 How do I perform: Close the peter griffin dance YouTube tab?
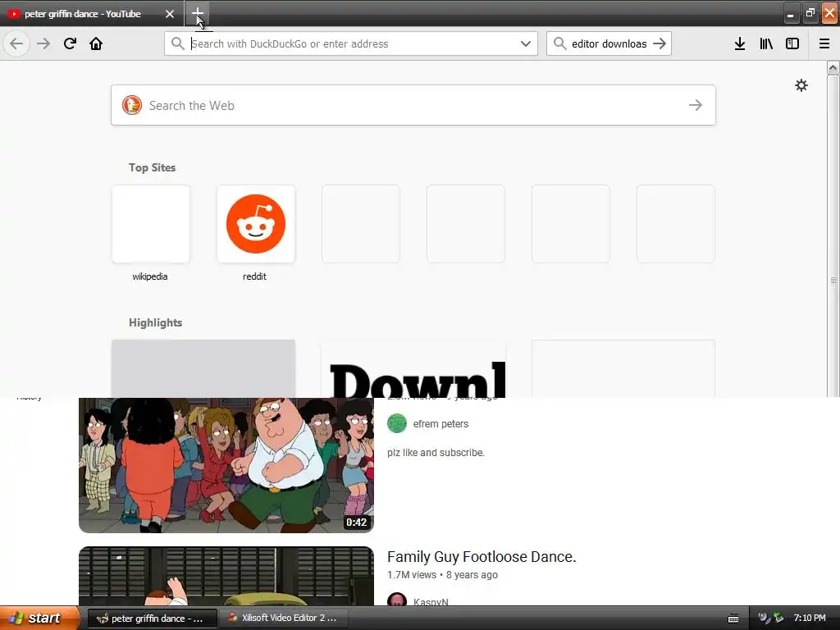click(169, 14)
